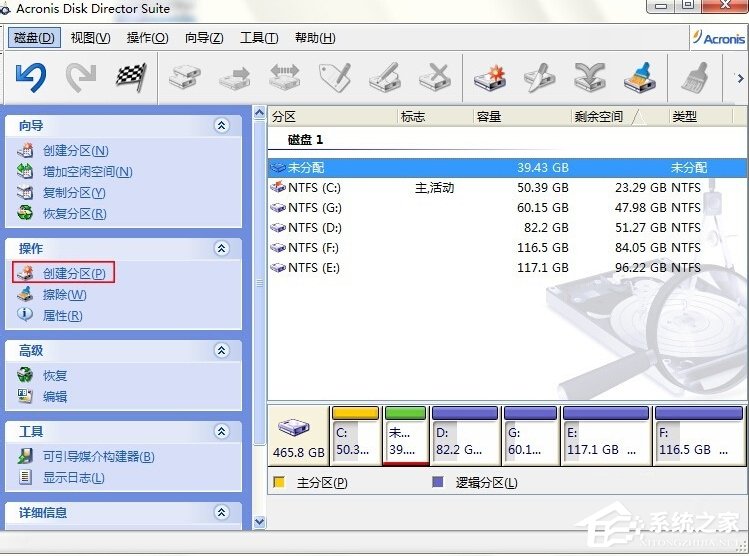Collapse the 工具 panel section
Viewport: 749px width, 556px height.
coord(222,431)
